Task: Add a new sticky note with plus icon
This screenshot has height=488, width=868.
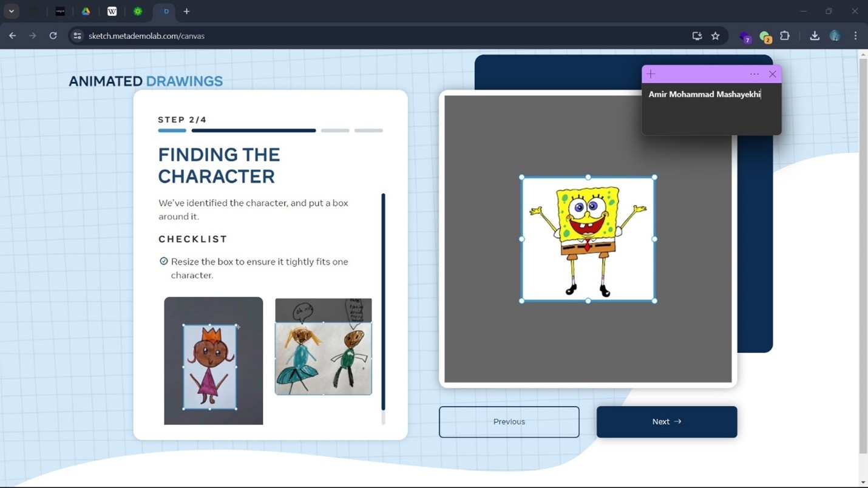Action: click(651, 74)
